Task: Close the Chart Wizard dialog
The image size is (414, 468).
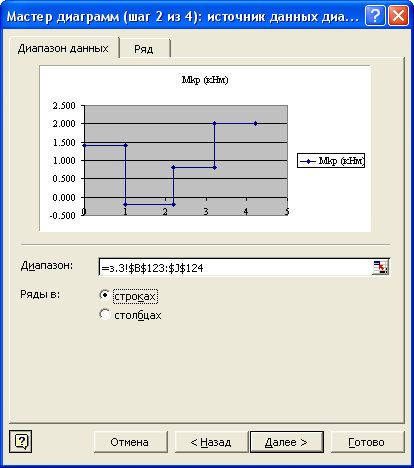Action: [398, 16]
